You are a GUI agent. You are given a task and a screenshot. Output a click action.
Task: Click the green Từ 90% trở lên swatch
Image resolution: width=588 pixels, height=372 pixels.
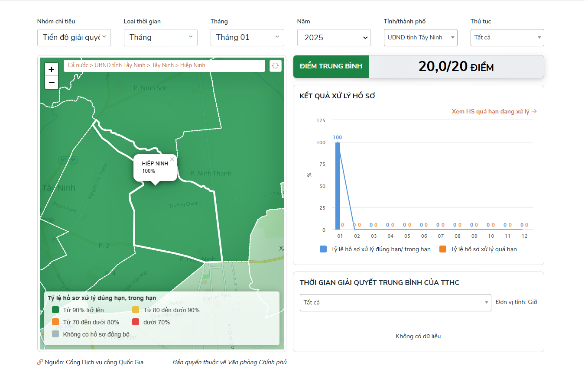point(55,310)
